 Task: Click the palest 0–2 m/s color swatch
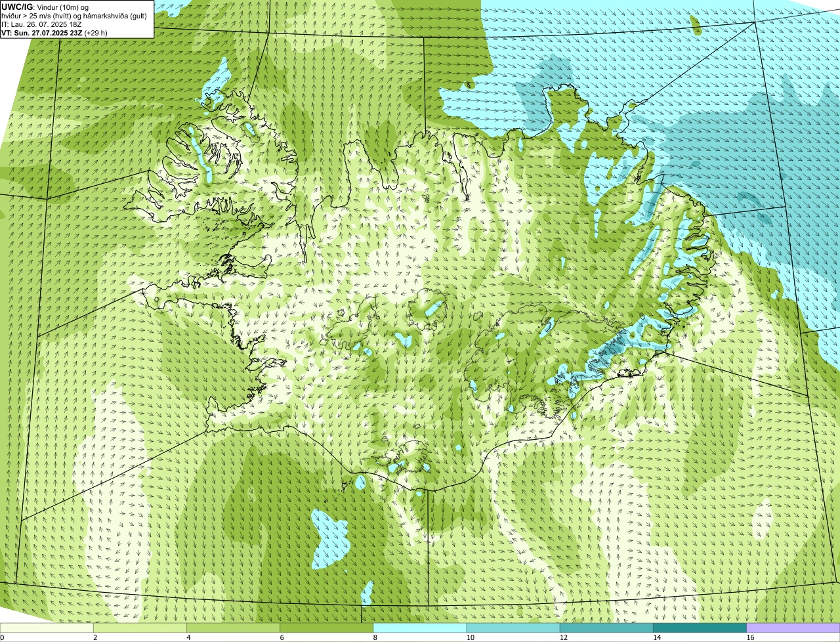[x=47, y=628]
